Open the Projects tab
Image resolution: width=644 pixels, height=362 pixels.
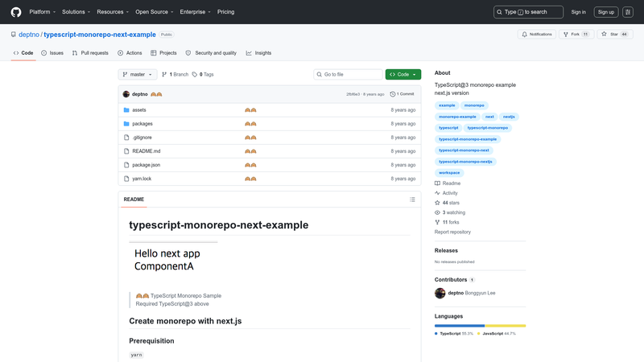pos(163,53)
